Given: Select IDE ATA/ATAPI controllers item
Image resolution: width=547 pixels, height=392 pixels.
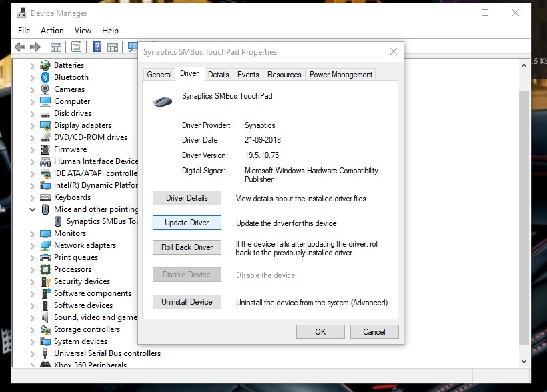Looking at the screenshot, I should pyautogui.click(x=89, y=173).
